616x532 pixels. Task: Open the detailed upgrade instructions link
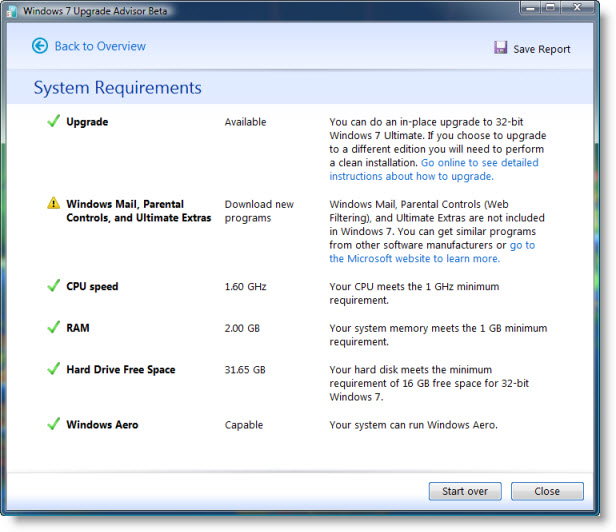tap(434, 169)
